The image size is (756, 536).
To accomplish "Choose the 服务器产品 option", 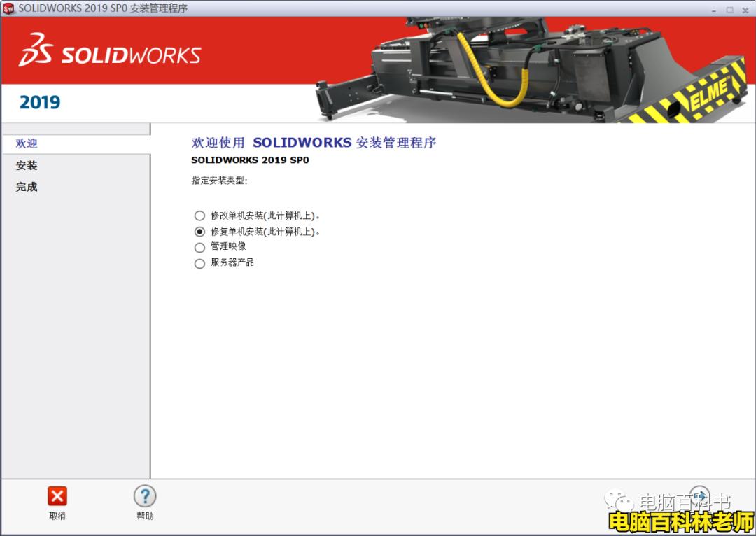I will [200, 263].
